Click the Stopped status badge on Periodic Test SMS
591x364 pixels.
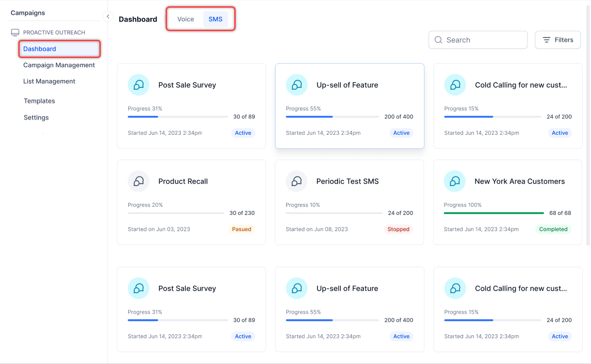pos(398,229)
